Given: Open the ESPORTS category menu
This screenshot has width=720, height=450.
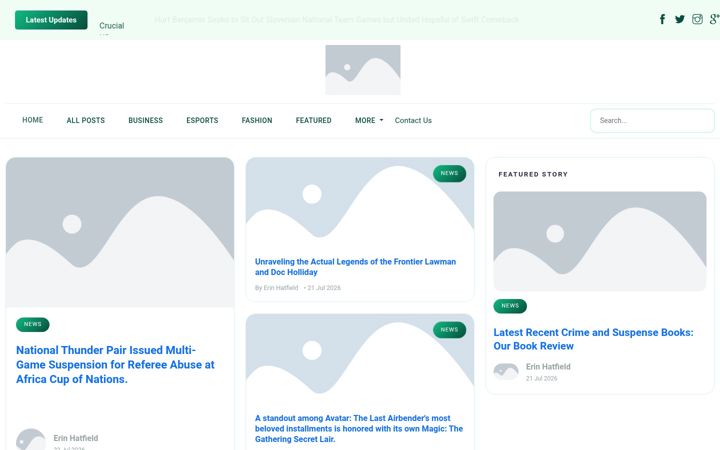Looking at the screenshot, I should (202, 120).
